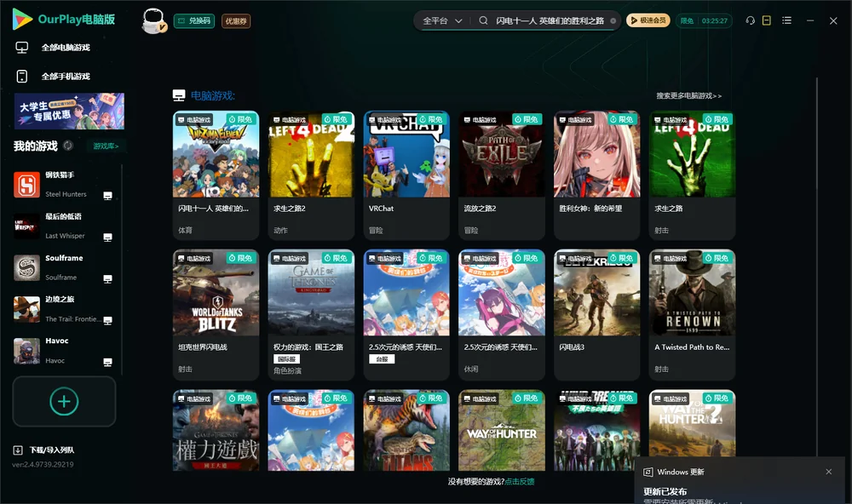Open the 优惠券 coupon button

(236, 21)
